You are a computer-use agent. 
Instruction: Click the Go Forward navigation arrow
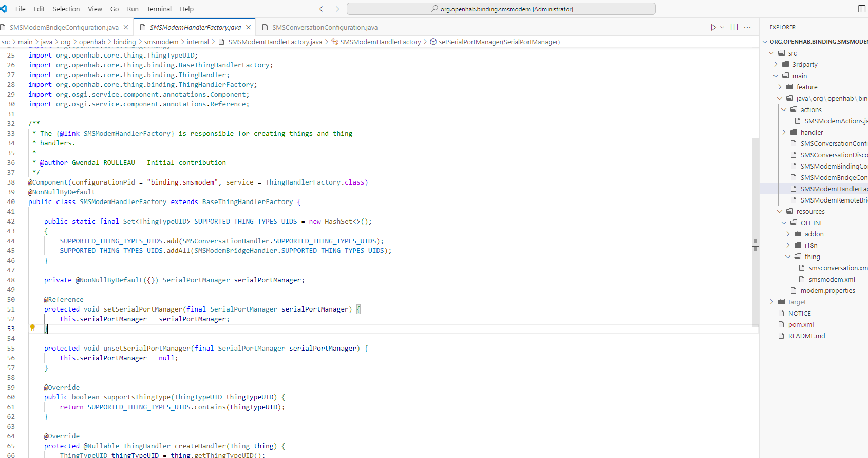pos(336,9)
